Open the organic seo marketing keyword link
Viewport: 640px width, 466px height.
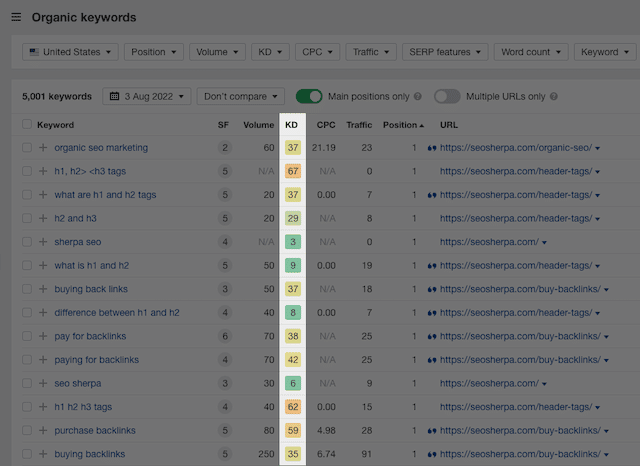[x=101, y=148]
